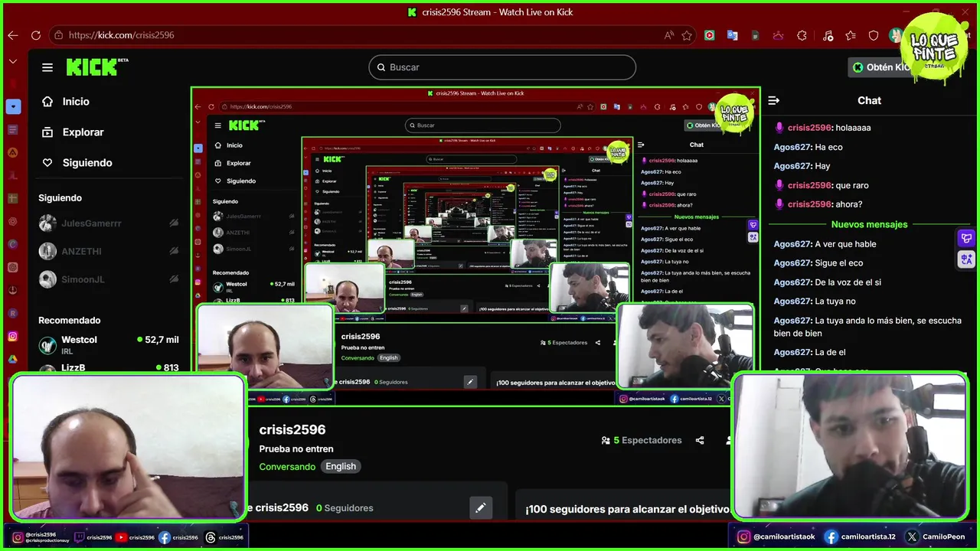Click stream title Prueba no entren

coord(296,449)
